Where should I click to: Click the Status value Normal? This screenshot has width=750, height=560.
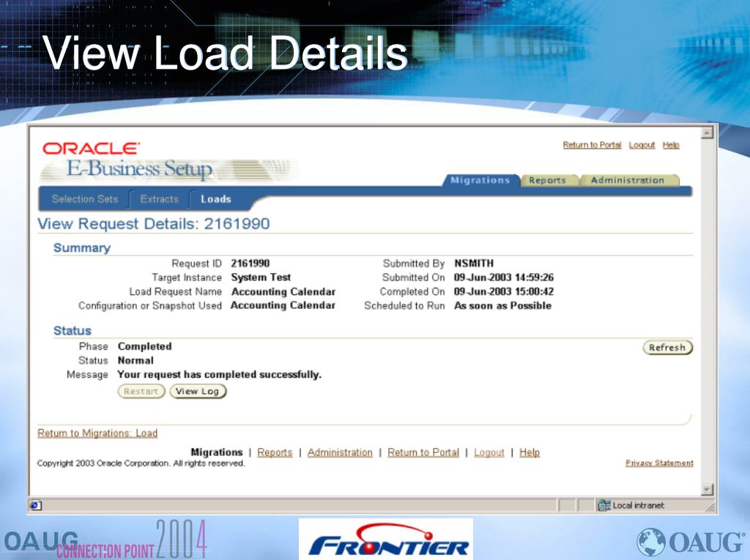(x=135, y=361)
